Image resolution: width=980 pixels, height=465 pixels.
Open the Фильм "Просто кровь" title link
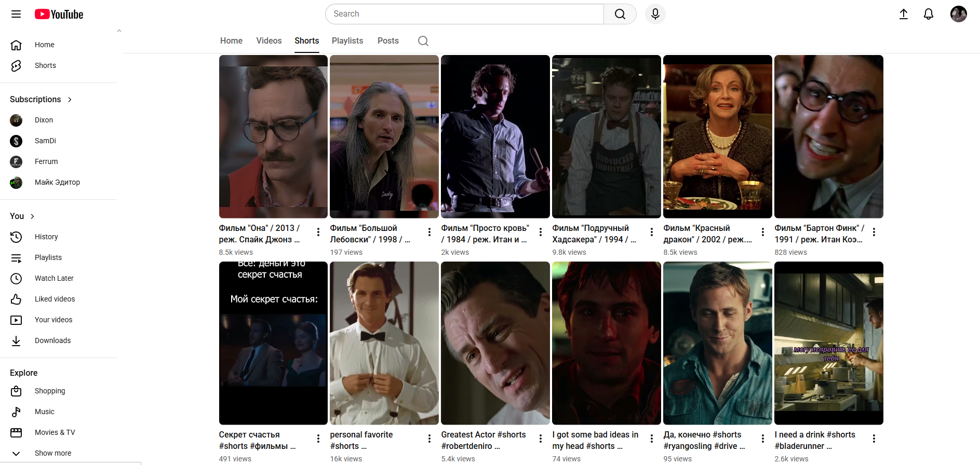(485, 234)
